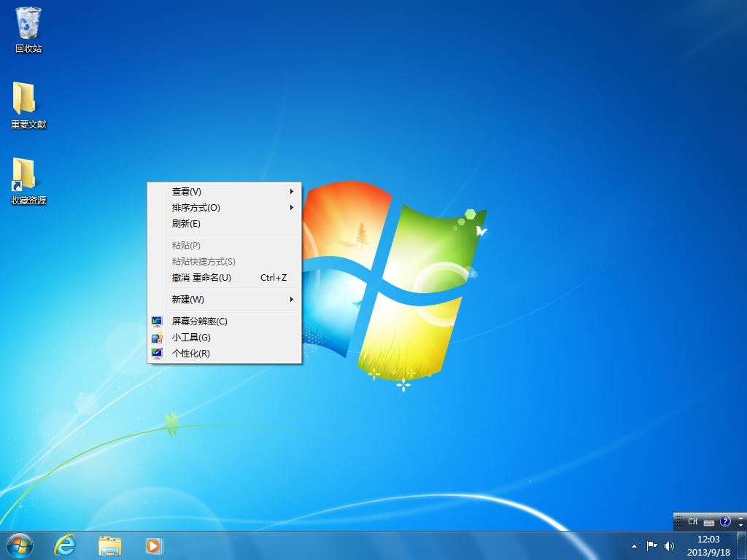Open Windows Explorer from the taskbar
The image size is (747, 560).
(x=109, y=545)
